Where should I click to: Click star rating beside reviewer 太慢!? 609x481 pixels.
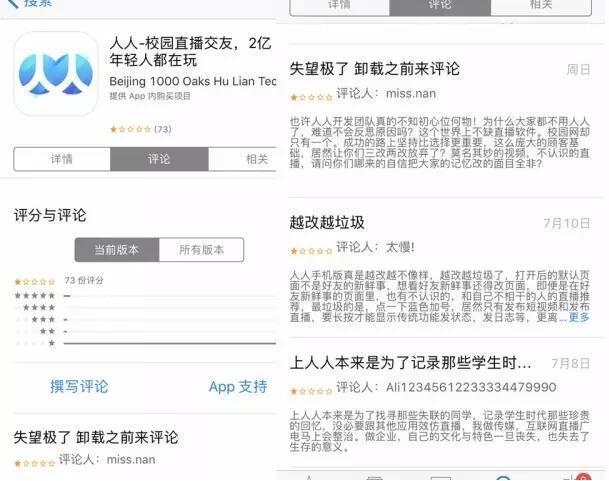[311, 251]
